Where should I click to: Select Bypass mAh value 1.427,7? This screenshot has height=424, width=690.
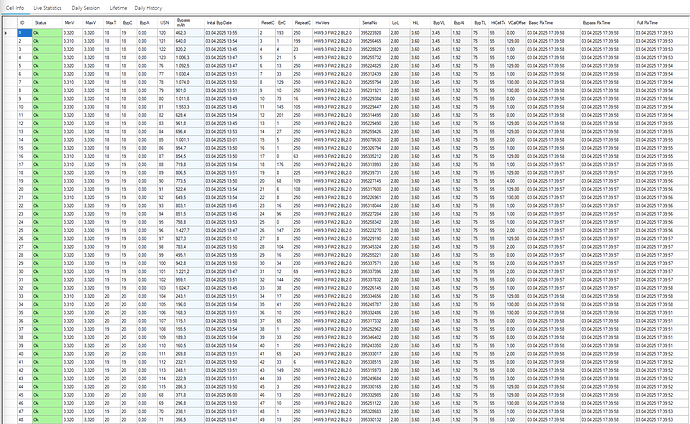tap(189, 230)
